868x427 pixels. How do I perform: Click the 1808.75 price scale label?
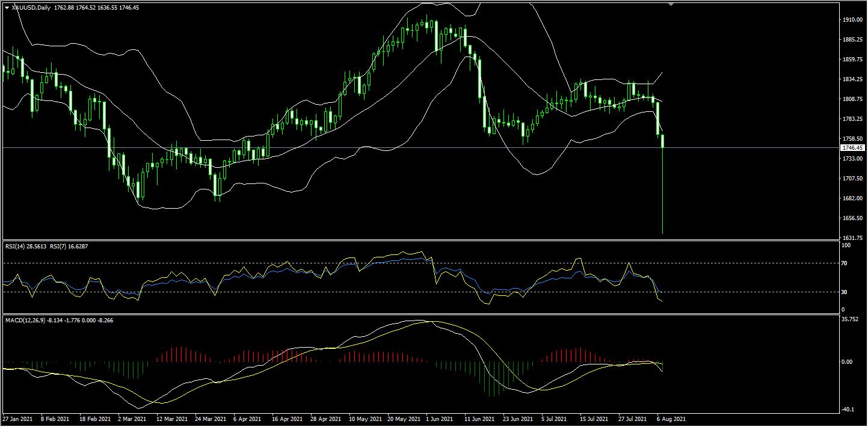pyautogui.click(x=852, y=99)
